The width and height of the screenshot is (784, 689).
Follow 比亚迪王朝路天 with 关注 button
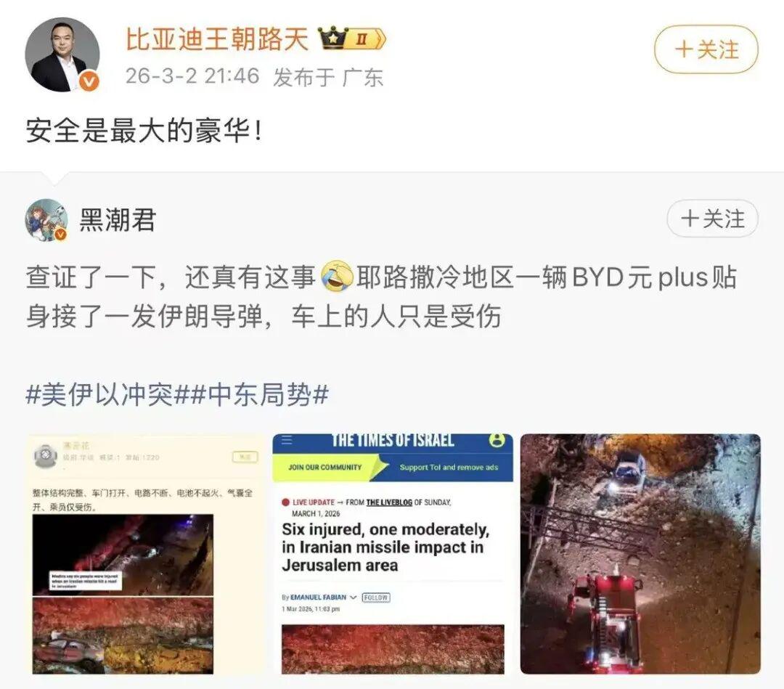(x=706, y=49)
